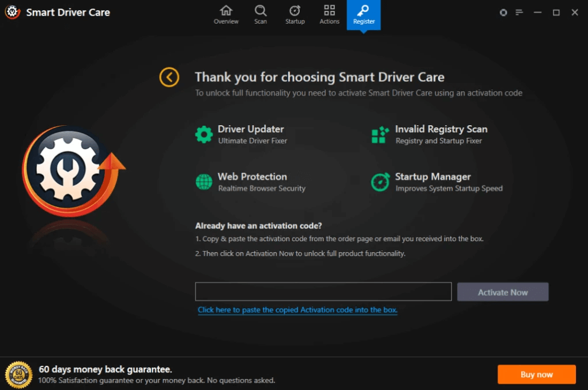Viewport: 588px width, 390px height.
Task: Switch to the Scan tab
Action: (260, 15)
